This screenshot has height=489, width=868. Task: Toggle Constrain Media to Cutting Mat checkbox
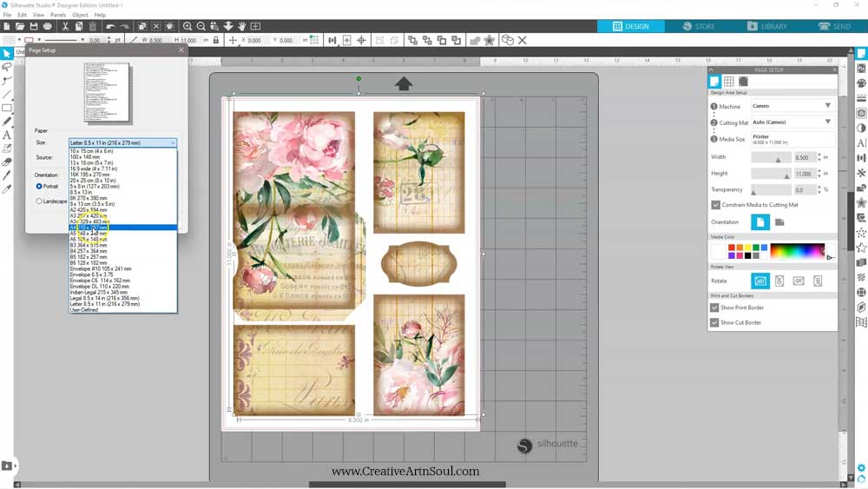(715, 205)
